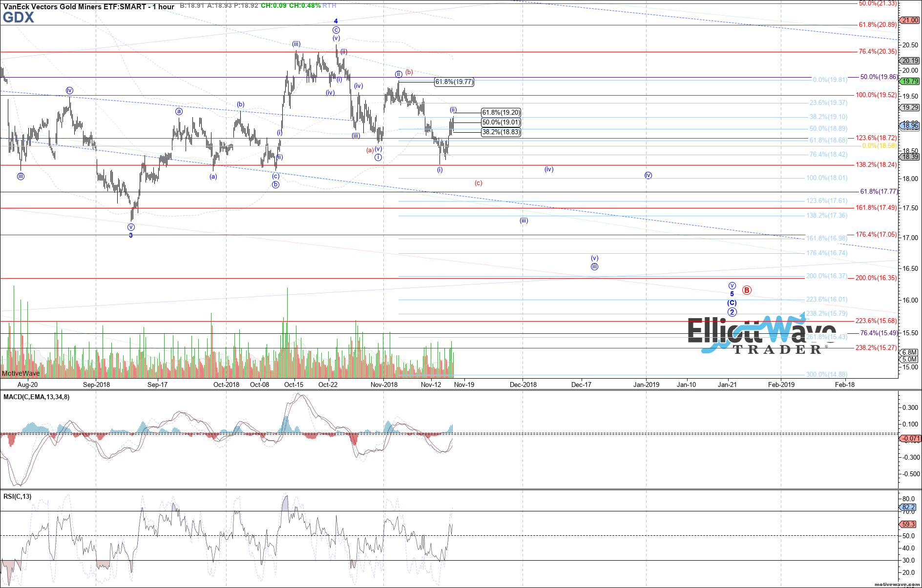Select the boxed 50.0%(19.01) retracement label

click(x=501, y=122)
